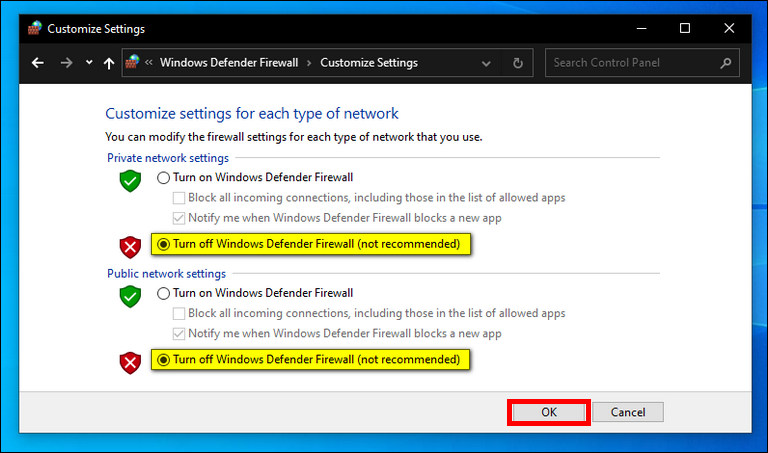Image resolution: width=768 pixels, height=453 pixels.
Task: Maximize the Customize Settings window
Action: pyautogui.click(x=685, y=28)
